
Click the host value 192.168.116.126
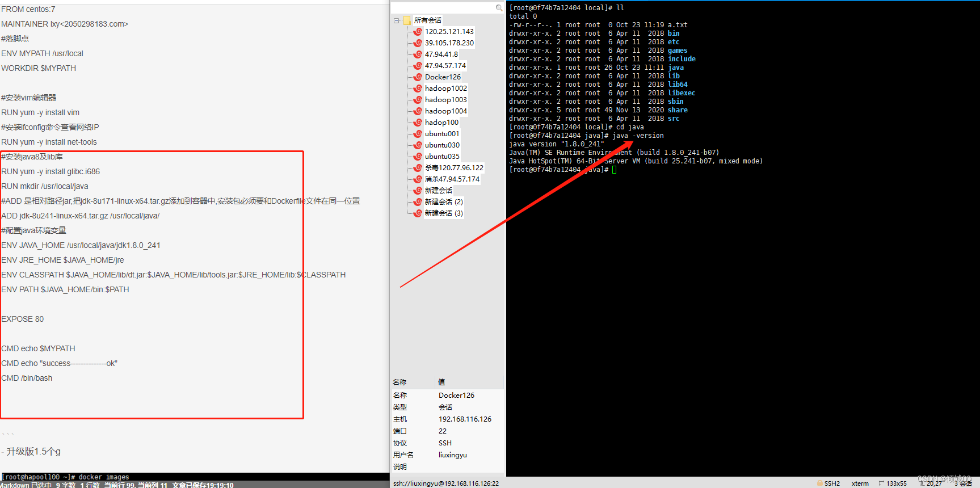point(465,419)
